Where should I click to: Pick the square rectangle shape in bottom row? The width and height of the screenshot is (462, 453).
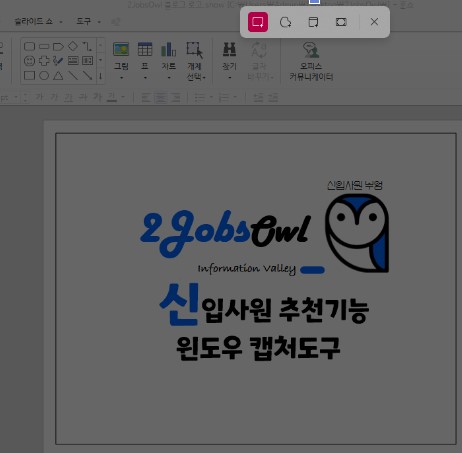coord(29,75)
